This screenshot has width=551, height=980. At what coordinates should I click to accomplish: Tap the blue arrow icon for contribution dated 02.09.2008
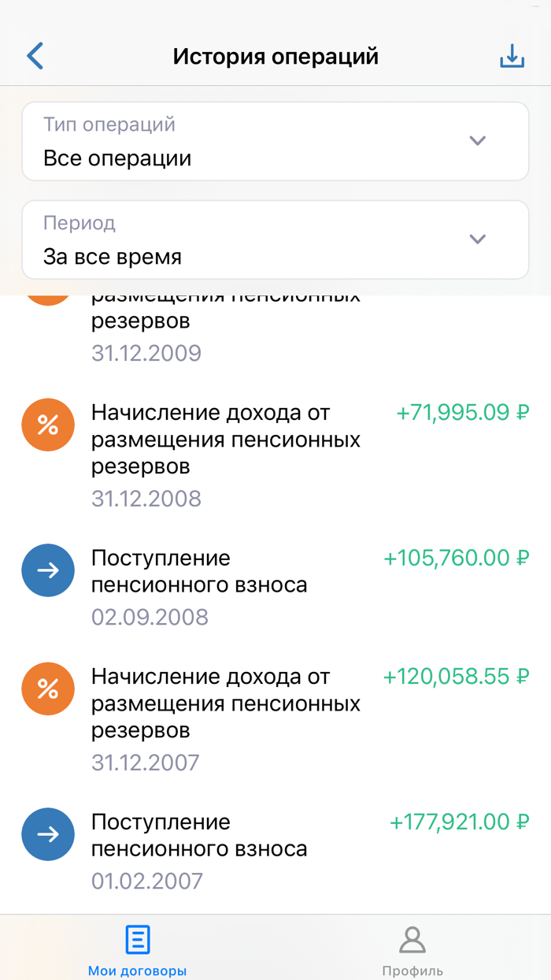click(x=47, y=570)
